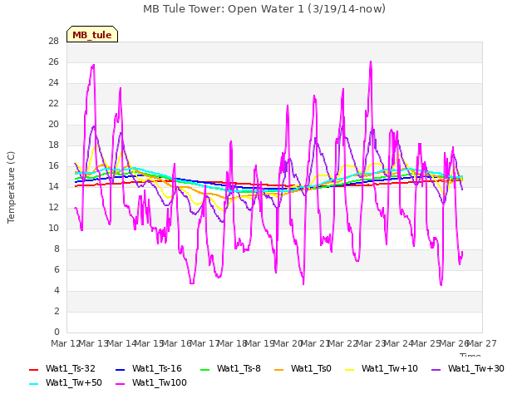The image size is (532, 399).
Task: Click the purple Wat1_Tw+30 legend swatch
Action: click(x=436, y=369)
